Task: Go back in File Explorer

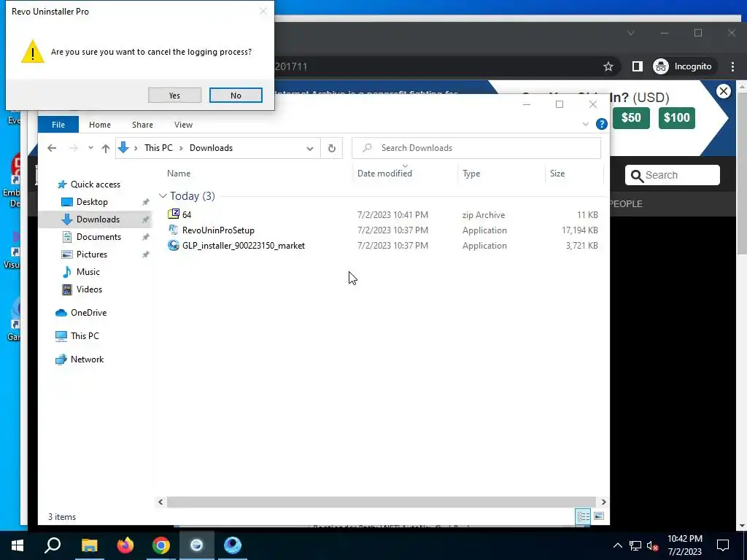Action: [52, 148]
